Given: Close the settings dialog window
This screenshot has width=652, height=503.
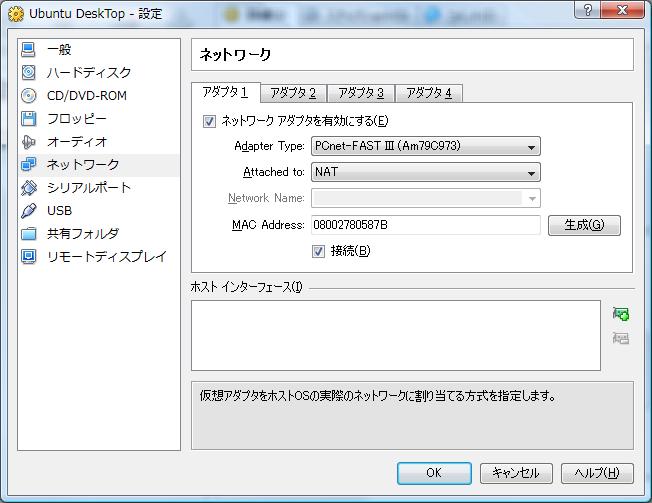Looking at the screenshot, I should pyautogui.click(x=622, y=9).
